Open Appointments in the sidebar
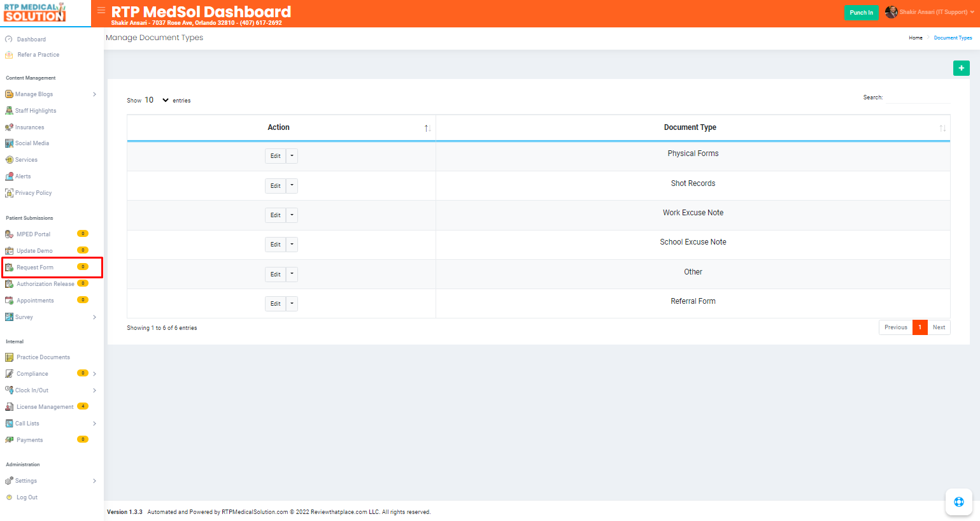This screenshot has height=521, width=980. (35, 301)
